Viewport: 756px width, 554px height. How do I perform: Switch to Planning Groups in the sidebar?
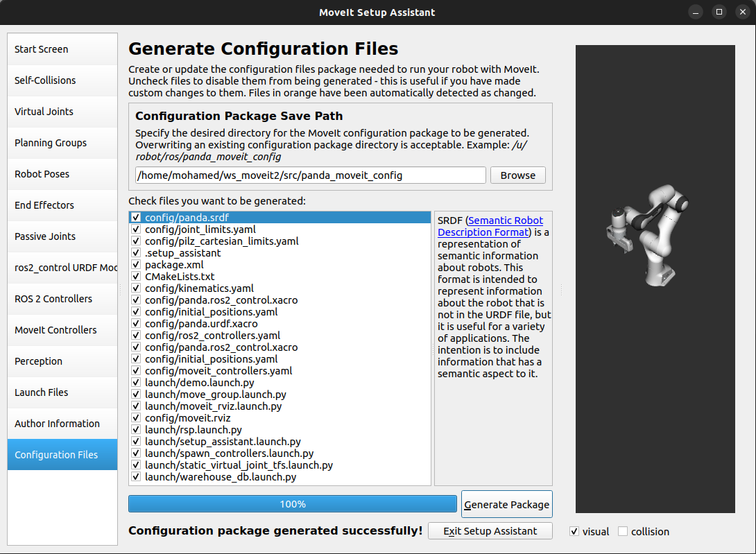62,143
